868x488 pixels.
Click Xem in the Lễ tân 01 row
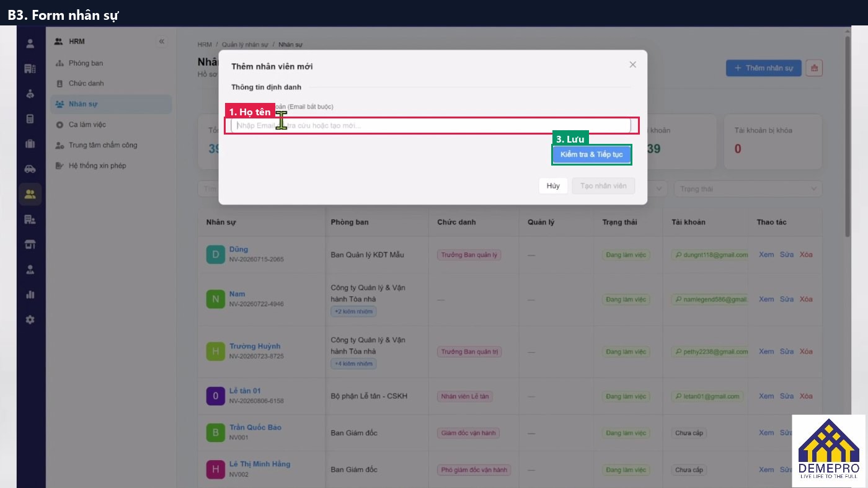[x=766, y=396]
